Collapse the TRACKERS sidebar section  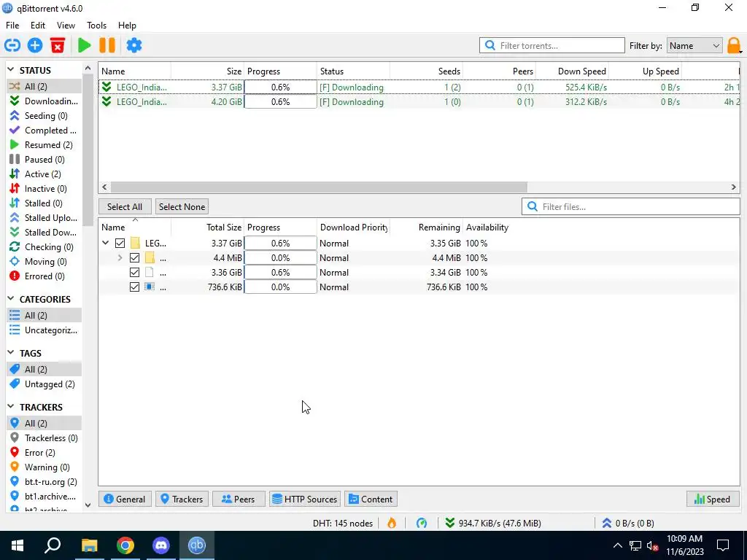tap(11, 407)
